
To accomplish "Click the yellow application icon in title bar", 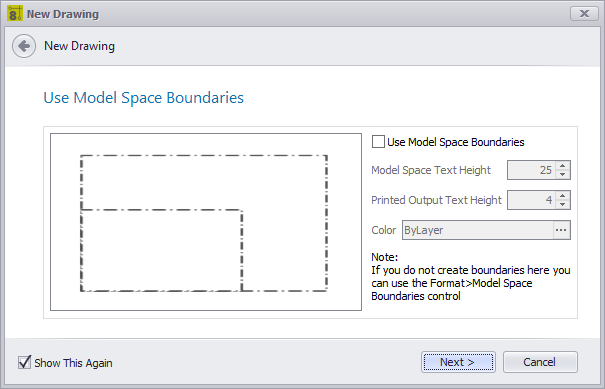I will pyautogui.click(x=15, y=14).
